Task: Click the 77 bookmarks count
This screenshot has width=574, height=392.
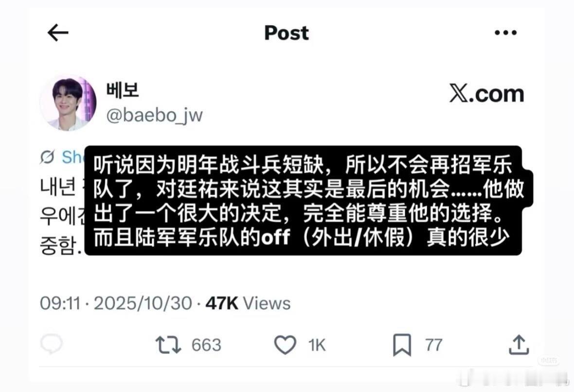Action: point(434,345)
